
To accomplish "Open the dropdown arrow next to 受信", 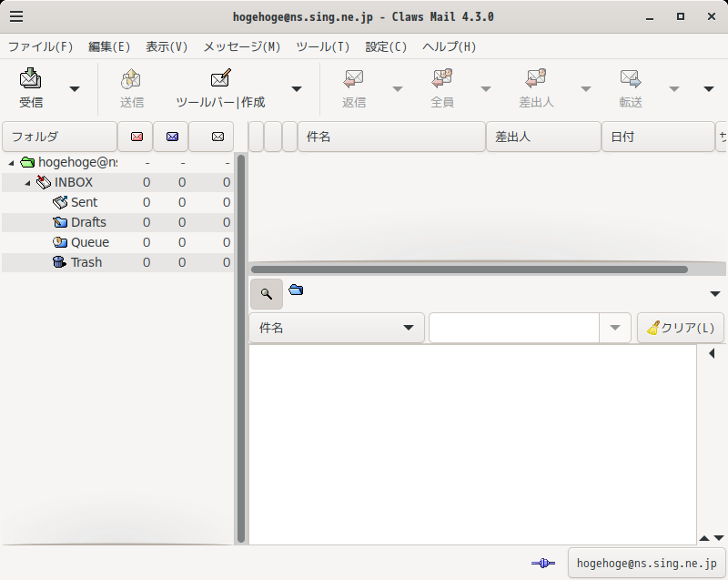I will [75, 88].
